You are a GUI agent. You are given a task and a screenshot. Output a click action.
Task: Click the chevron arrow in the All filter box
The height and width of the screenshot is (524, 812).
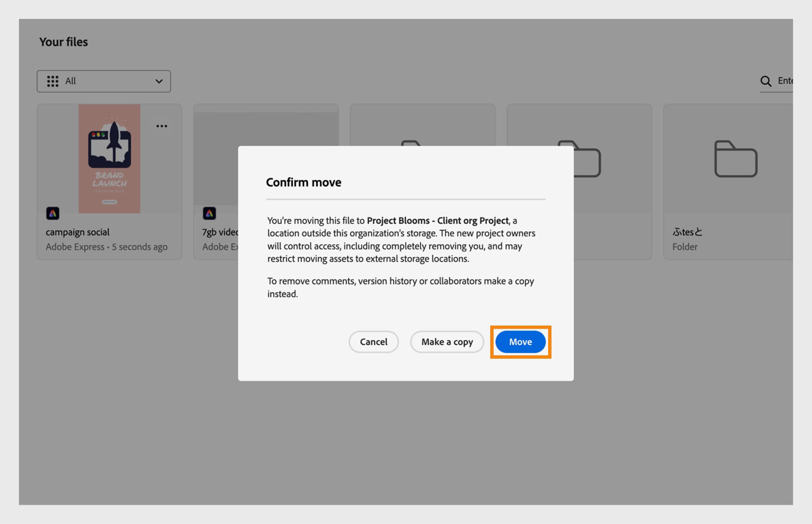coord(159,81)
